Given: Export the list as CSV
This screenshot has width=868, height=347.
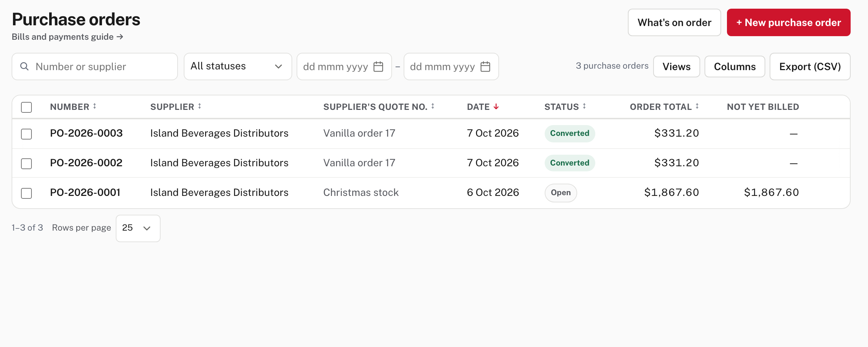Looking at the screenshot, I should (x=810, y=67).
